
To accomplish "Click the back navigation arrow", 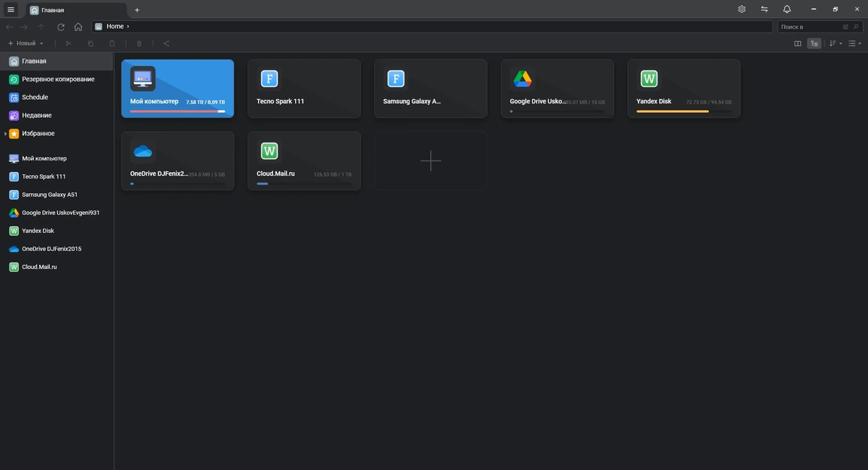I will tap(9, 27).
